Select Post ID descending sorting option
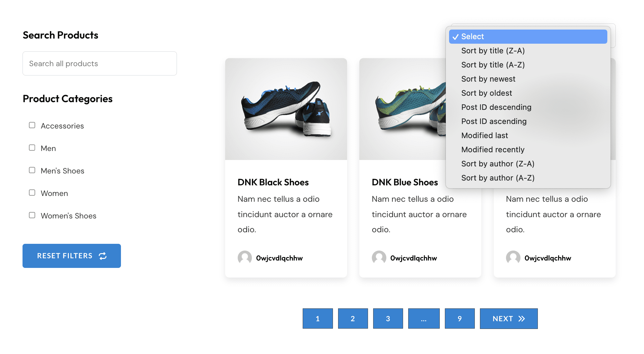644x354 pixels. click(x=496, y=107)
